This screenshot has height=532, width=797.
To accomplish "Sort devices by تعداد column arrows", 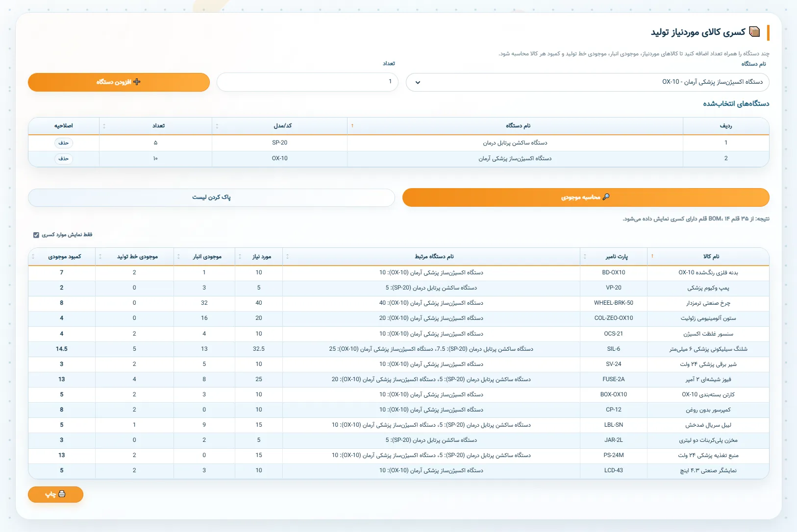I will click(104, 126).
